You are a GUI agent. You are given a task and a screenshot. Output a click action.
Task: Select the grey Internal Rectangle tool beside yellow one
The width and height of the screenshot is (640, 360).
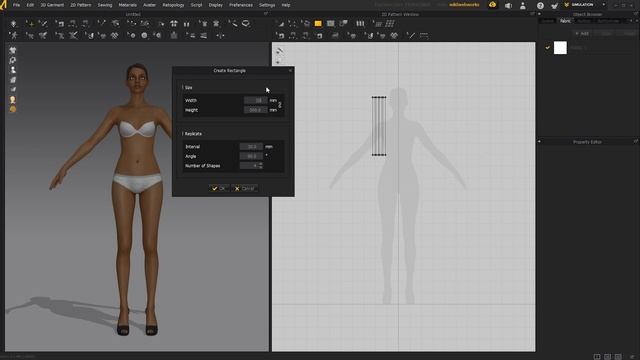[330, 24]
